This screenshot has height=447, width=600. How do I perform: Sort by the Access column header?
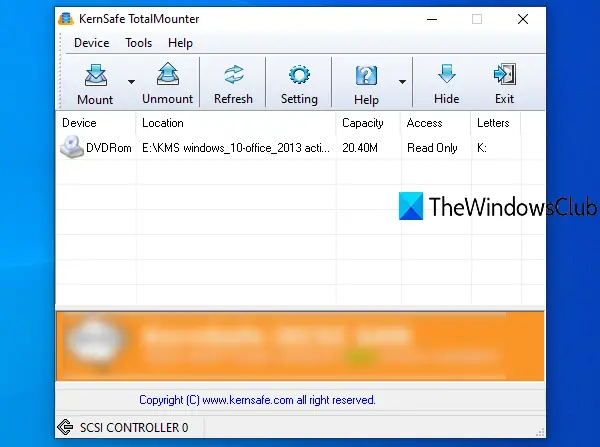[x=436, y=123]
